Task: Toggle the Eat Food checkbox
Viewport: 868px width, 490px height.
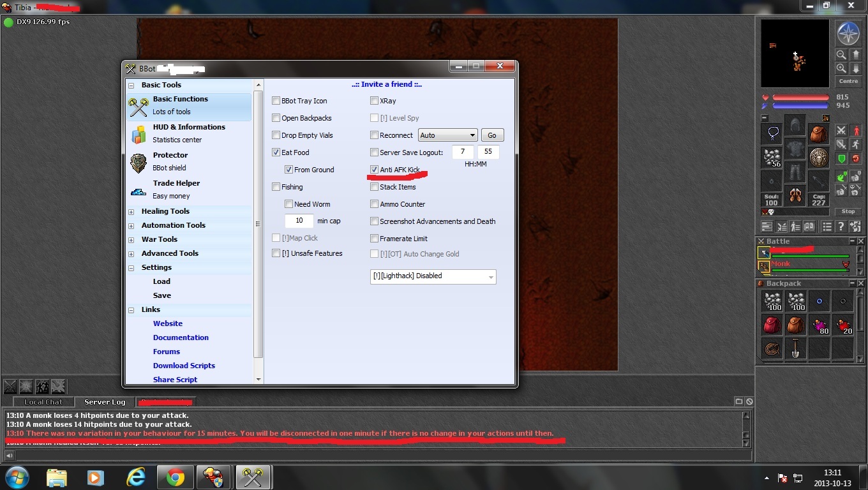Action: click(x=276, y=152)
